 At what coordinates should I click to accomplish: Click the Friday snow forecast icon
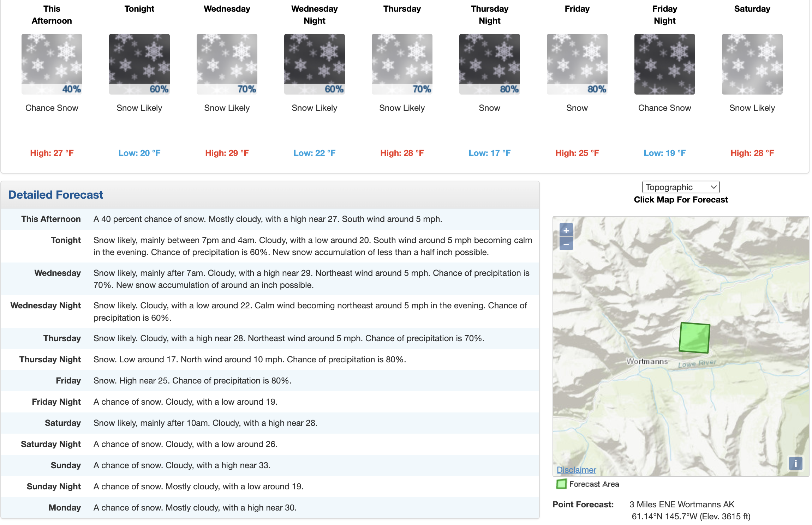[577, 64]
